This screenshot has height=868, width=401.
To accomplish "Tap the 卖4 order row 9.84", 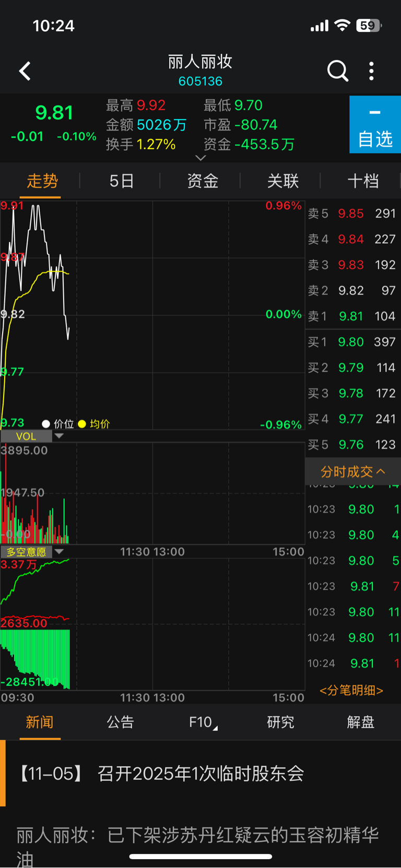I will coord(352,239).
